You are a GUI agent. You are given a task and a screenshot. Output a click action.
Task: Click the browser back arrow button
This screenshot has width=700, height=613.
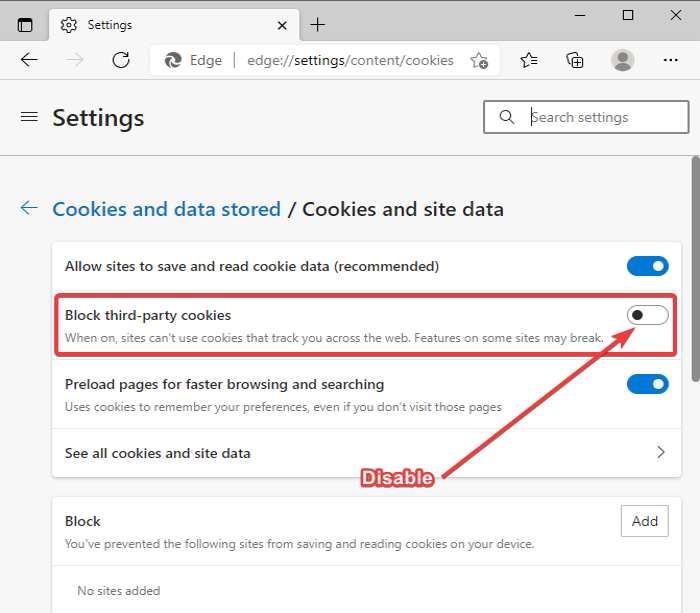tap(29, 60)
